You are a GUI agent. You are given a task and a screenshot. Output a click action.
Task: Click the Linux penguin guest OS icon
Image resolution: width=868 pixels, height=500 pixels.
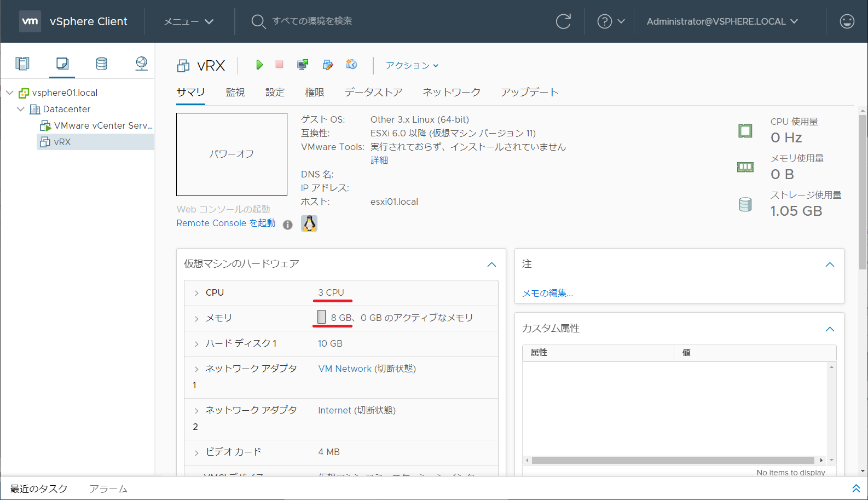click(309, 223)
